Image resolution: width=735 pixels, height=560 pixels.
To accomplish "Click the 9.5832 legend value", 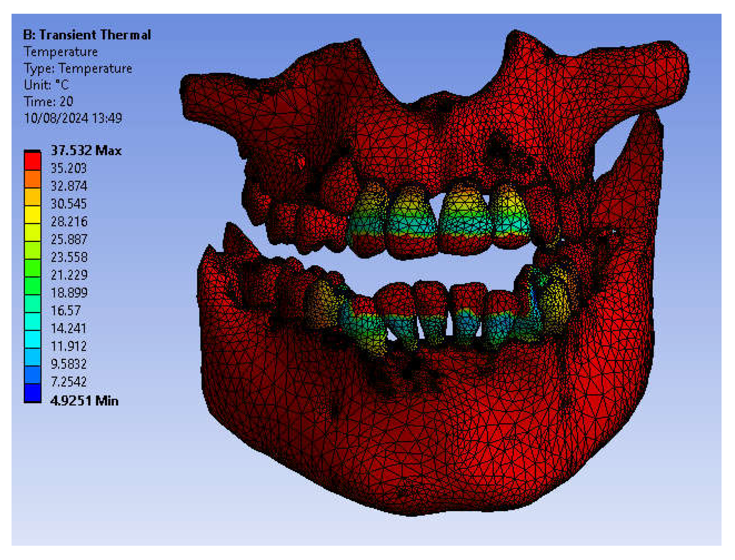I will pyautogui.click(x=69, y=364).
